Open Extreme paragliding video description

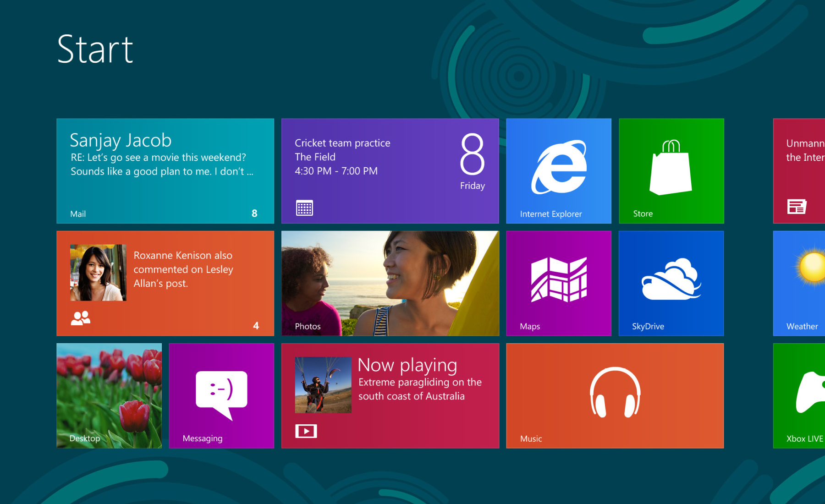[420, 389]
